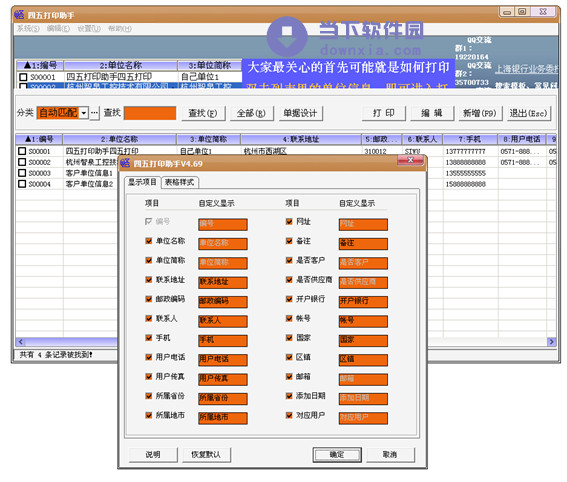Close the 四五打印助手V4.69 dialog
The width and height of the screenshot is (567, 482).
(410, 160)
